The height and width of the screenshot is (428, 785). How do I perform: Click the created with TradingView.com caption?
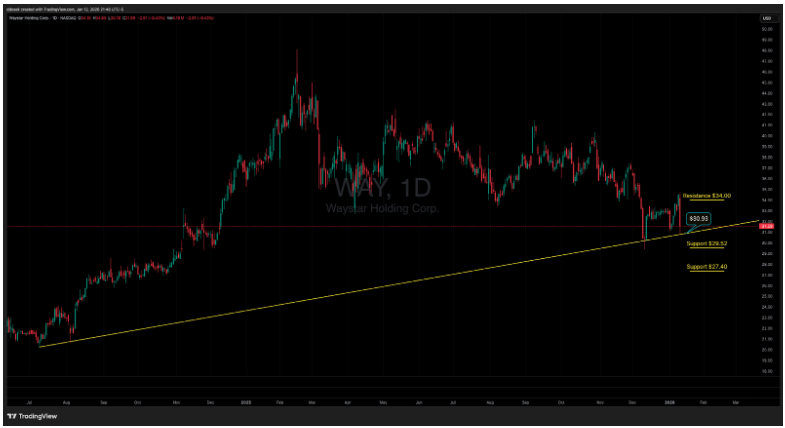point(66,9)
